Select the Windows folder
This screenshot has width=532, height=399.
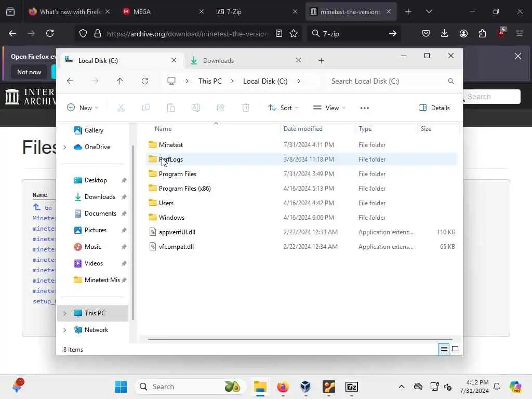[302, 218]
